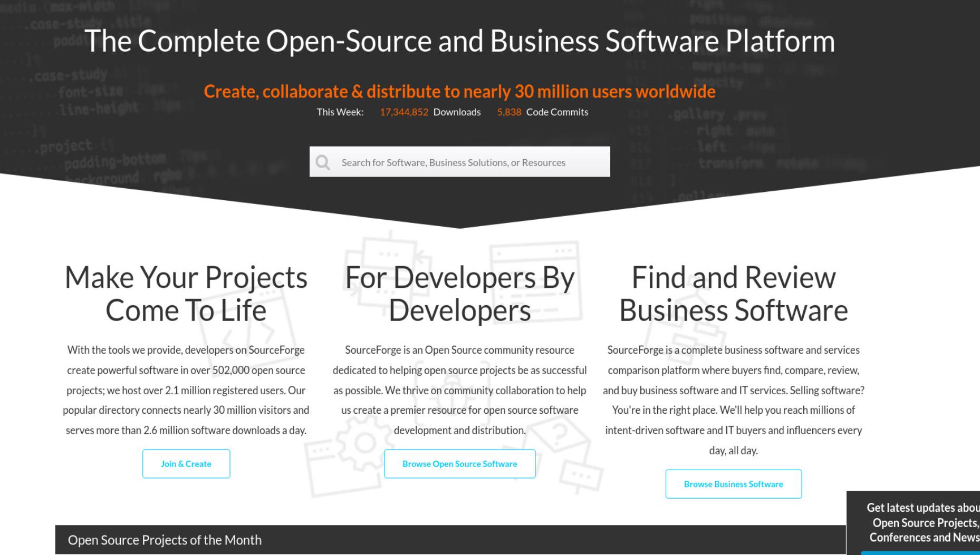Click the Complete Open-Source Platform headline

(459, 41)
